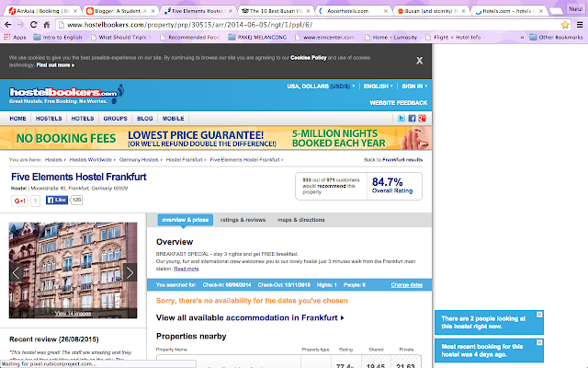
Task: Click Find out more in cookie notice
Action: pos(55,65)
